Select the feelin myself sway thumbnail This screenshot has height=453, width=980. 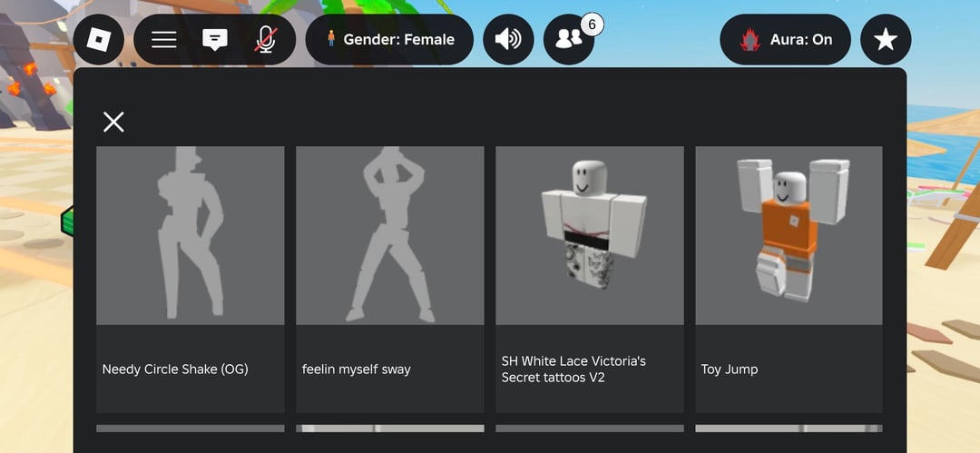click(389, 235)
